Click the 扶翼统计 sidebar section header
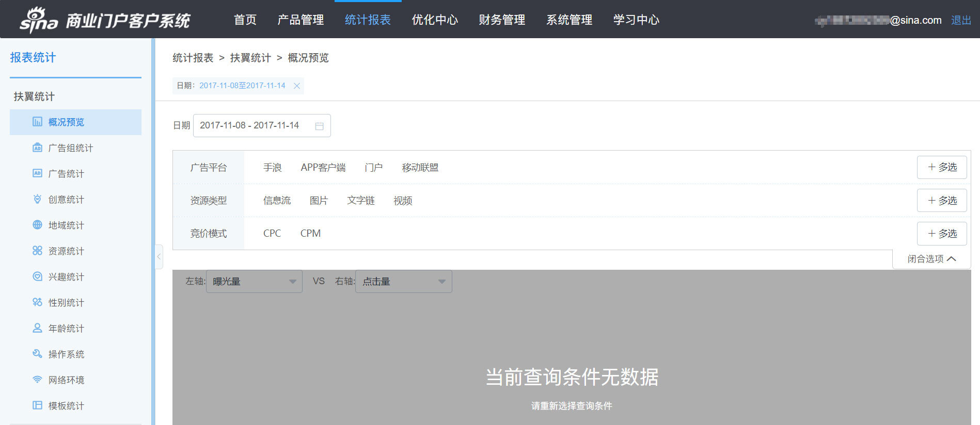The width and height of the screenshot is (980, 425). pyautogui.click(x=34, y=96)
